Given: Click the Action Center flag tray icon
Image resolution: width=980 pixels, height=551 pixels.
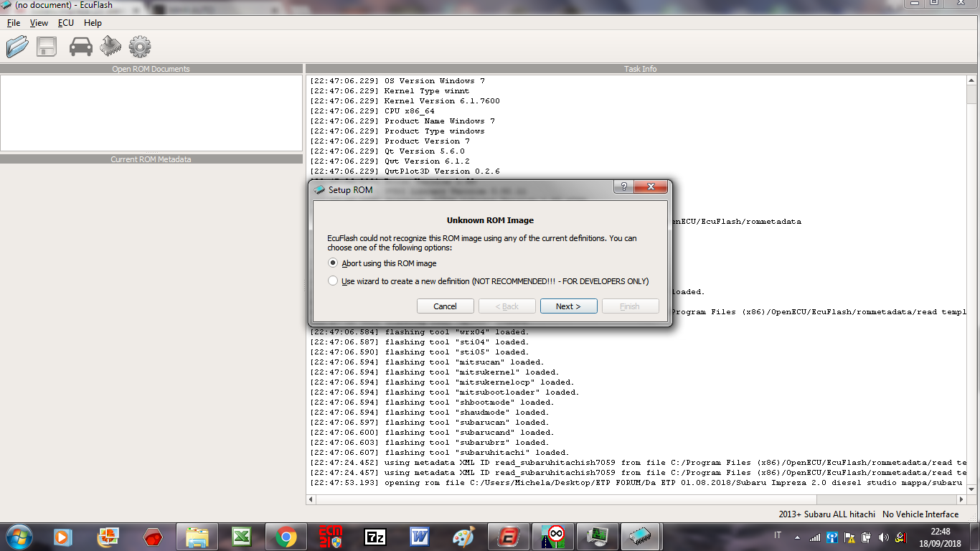Looking at the screenshot, I should pos(849,537).
